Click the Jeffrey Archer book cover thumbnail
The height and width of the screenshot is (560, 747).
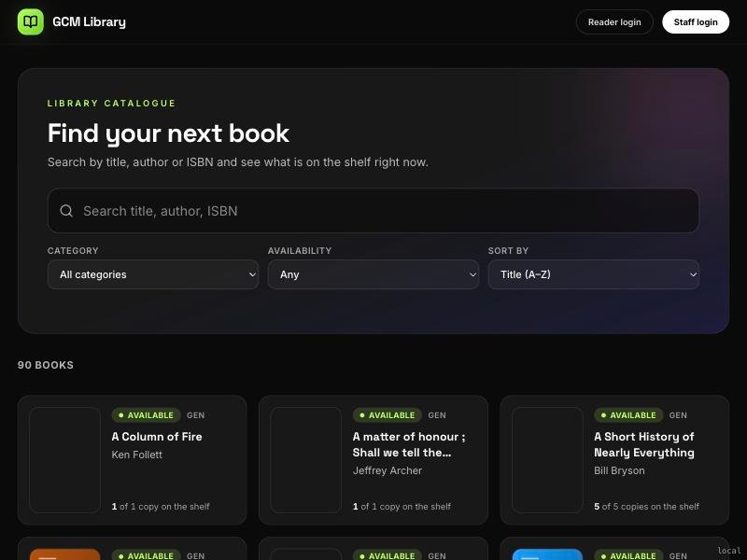tap(306, 460)
